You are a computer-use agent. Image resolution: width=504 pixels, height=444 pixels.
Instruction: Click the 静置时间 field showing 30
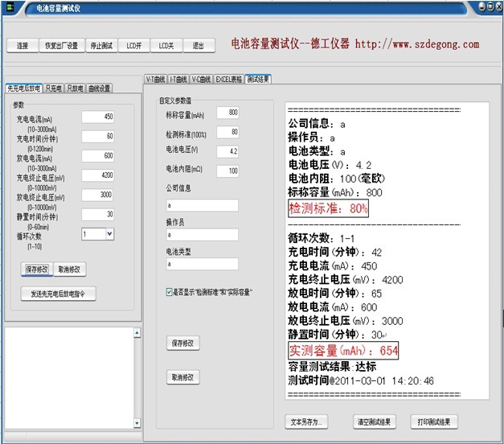tap(98, 214)
